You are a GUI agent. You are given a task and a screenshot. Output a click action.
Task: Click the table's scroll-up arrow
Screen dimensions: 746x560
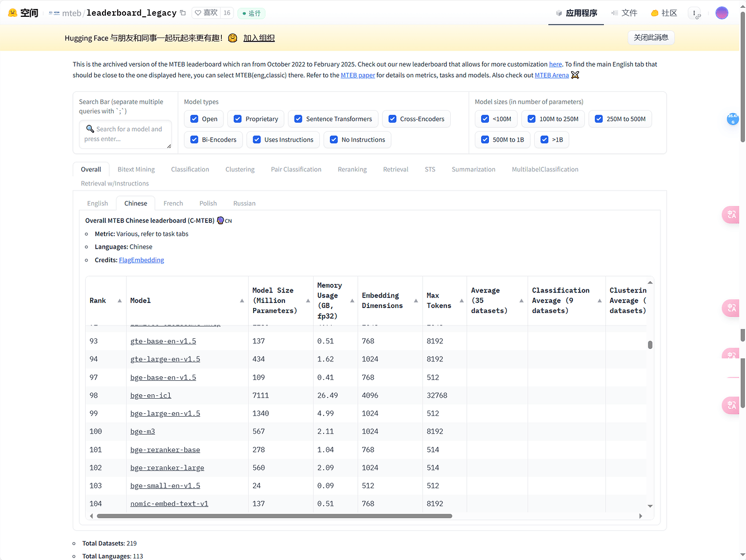coord(650,282)
